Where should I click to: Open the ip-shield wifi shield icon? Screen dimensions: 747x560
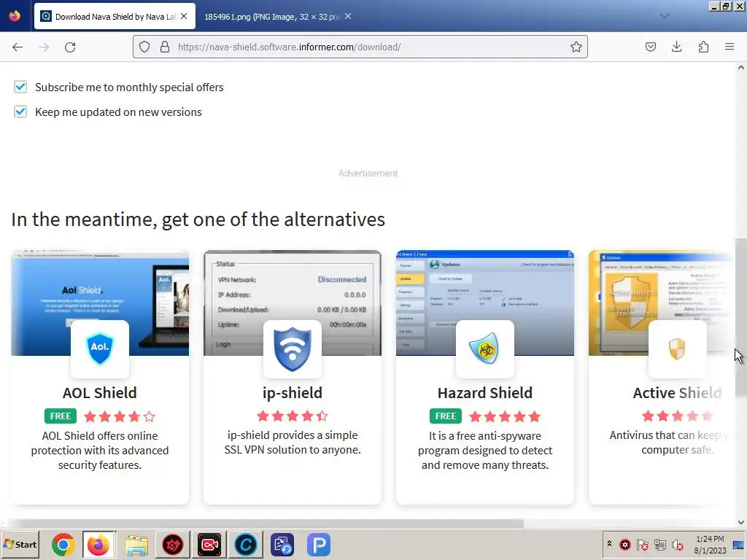(293, 349)
